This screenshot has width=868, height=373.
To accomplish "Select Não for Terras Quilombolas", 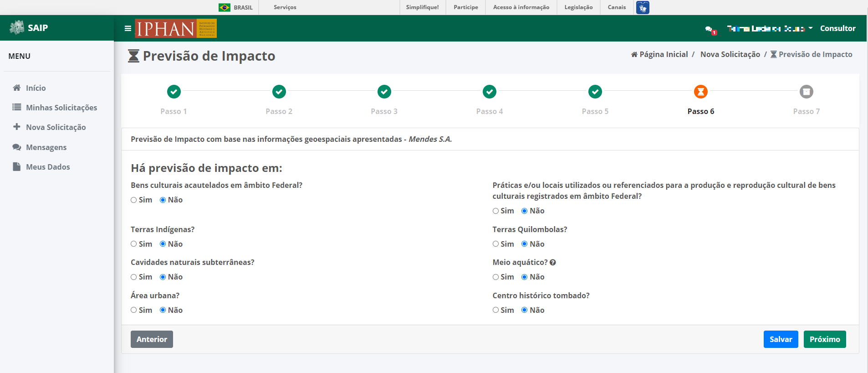I will (x=525, y=244).
